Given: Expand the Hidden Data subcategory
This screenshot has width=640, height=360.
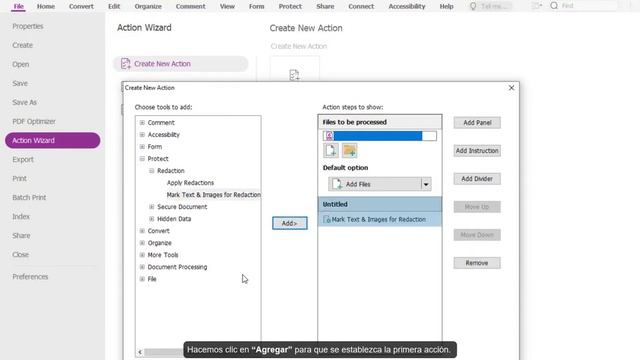Looking at the screenshot, I should tap(151, 219).
